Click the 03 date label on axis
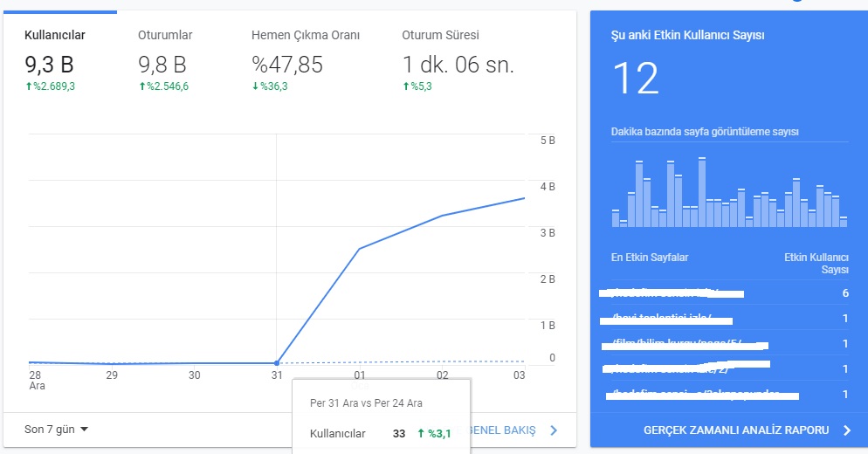This screenshot has width=868, height=454. click(x=519, y=375)
